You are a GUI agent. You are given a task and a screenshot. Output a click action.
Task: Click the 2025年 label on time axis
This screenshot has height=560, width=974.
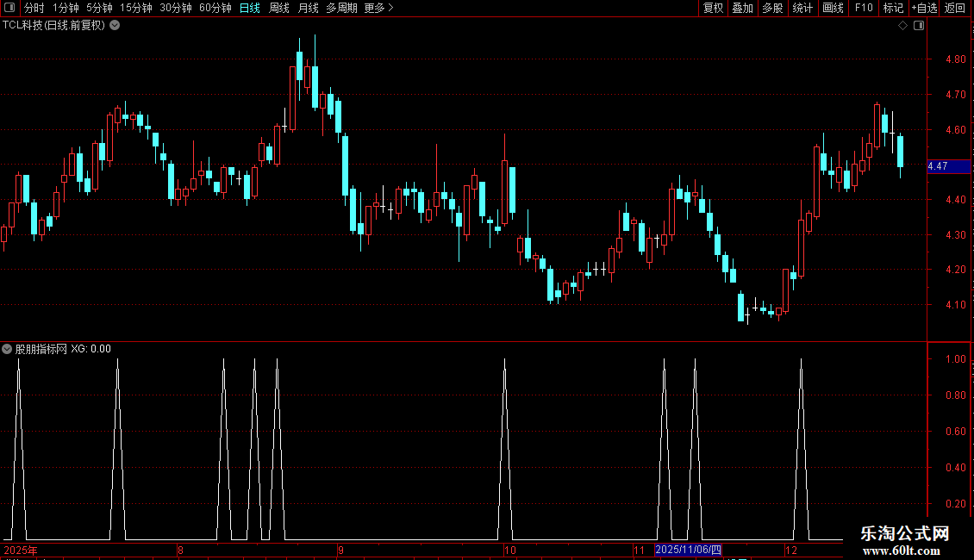[x=21, y=550]
